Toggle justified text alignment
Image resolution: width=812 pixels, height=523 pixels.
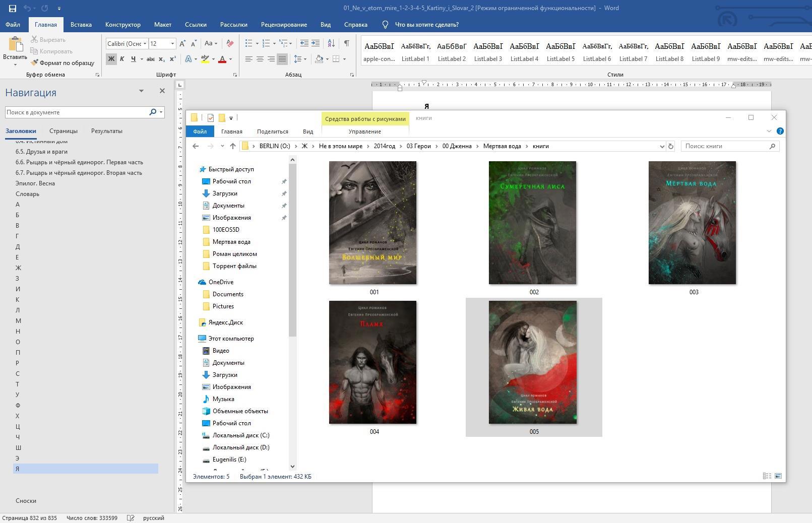click(x=282, y=59)
